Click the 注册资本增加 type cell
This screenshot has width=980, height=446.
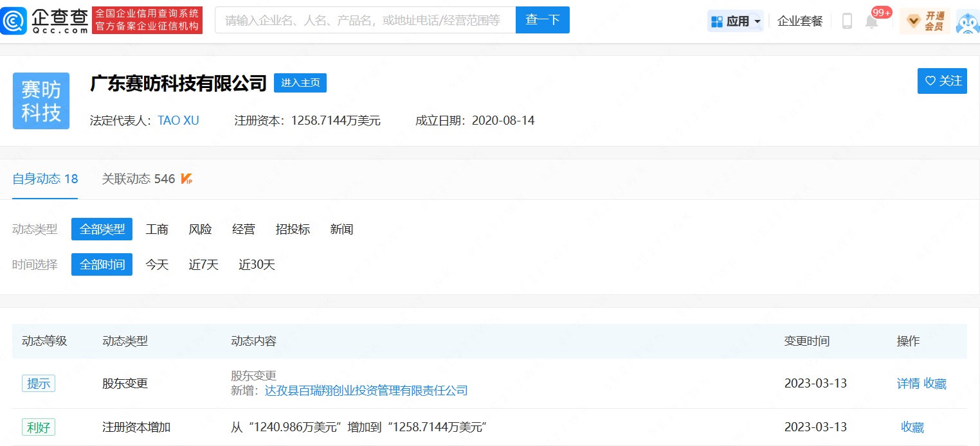tap(136, 427)
